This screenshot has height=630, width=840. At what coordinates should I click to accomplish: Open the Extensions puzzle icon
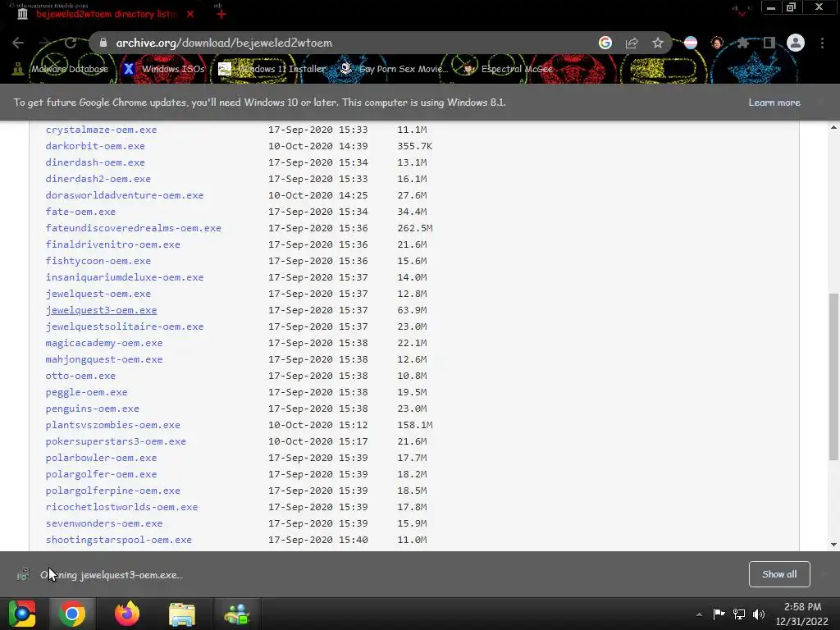pos(743,43)
